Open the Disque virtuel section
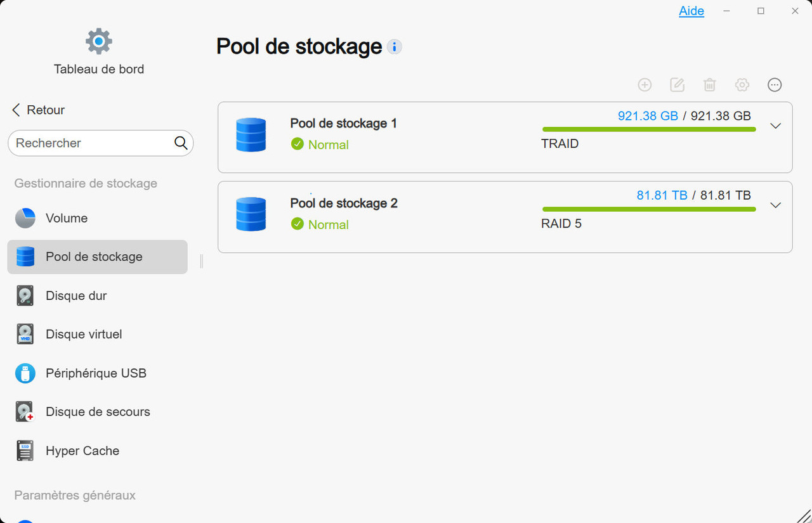 click(x=98, y=334)
